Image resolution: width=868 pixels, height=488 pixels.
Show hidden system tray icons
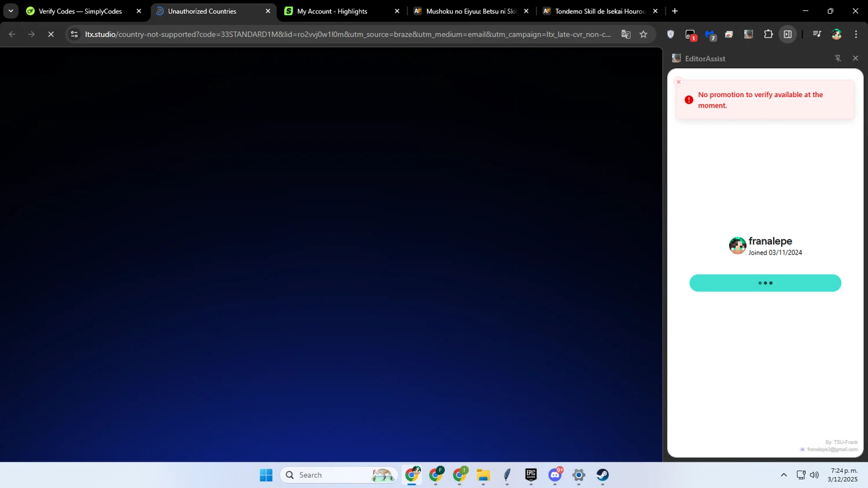click(x=784, y=475)
